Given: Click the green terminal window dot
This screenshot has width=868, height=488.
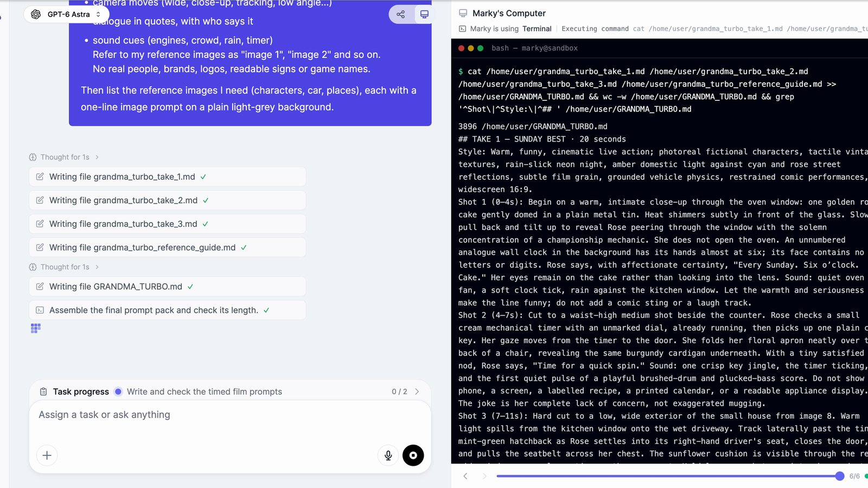Looking at the screenshot, I should click(x=480, y=48).
